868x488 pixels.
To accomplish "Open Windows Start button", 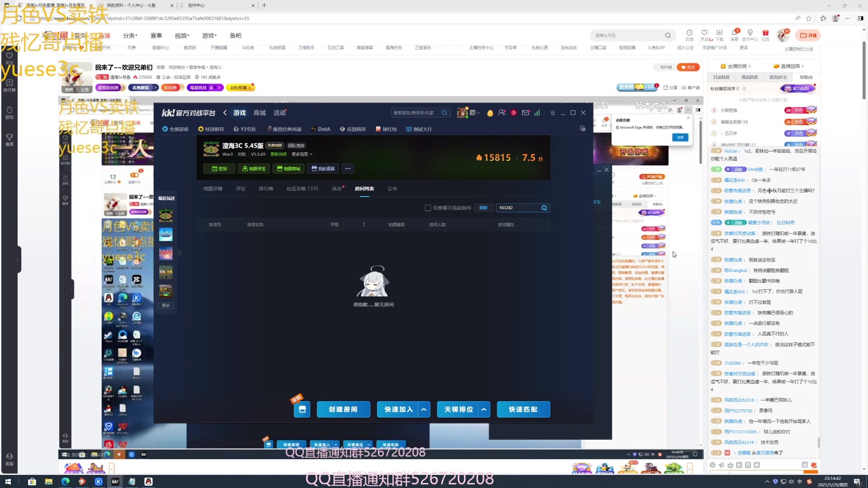I will (8, 482).
